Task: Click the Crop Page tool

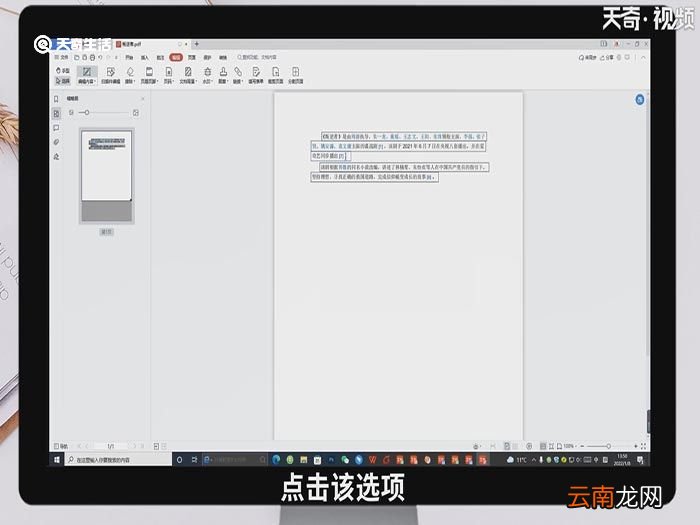Action: [x=275, y=75]
